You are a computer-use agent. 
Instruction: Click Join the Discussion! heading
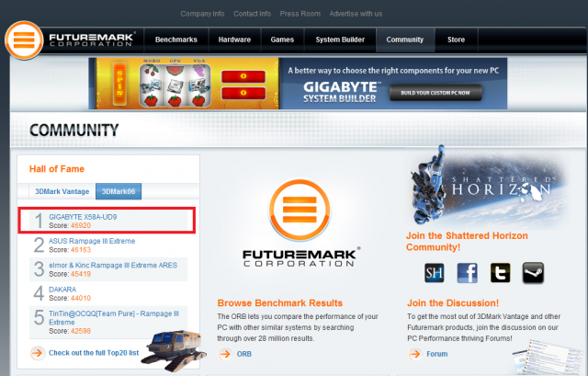tap(453, 302)
